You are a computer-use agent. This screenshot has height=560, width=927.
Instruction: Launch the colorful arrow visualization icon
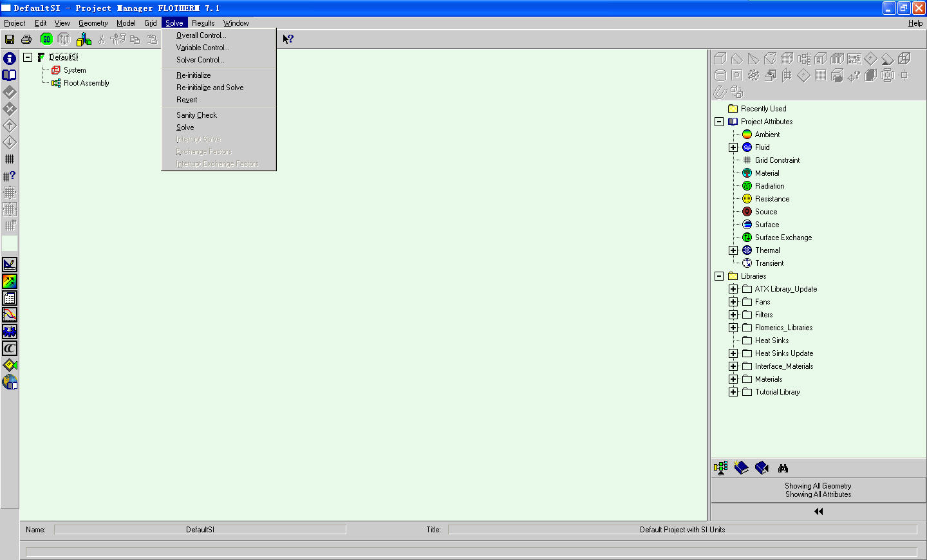[10, 281]
